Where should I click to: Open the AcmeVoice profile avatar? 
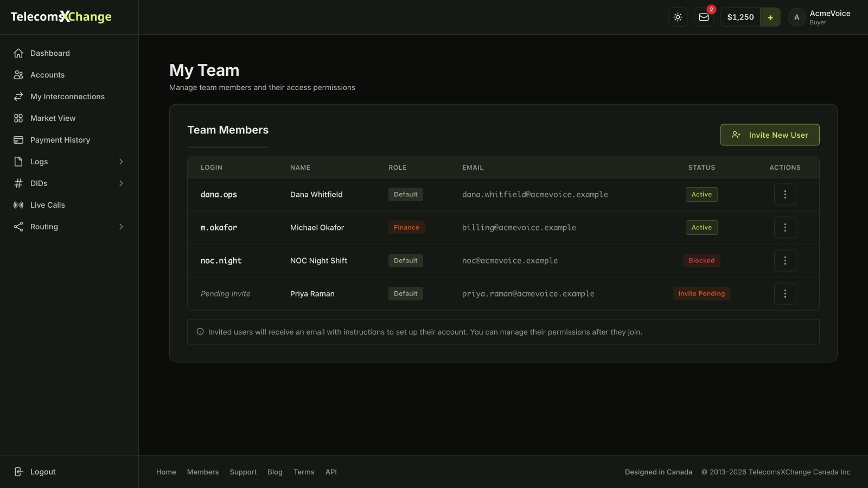796,17
